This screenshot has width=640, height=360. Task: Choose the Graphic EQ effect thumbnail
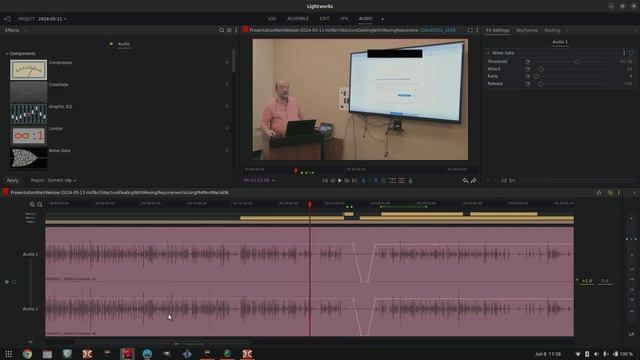(29, 114)
